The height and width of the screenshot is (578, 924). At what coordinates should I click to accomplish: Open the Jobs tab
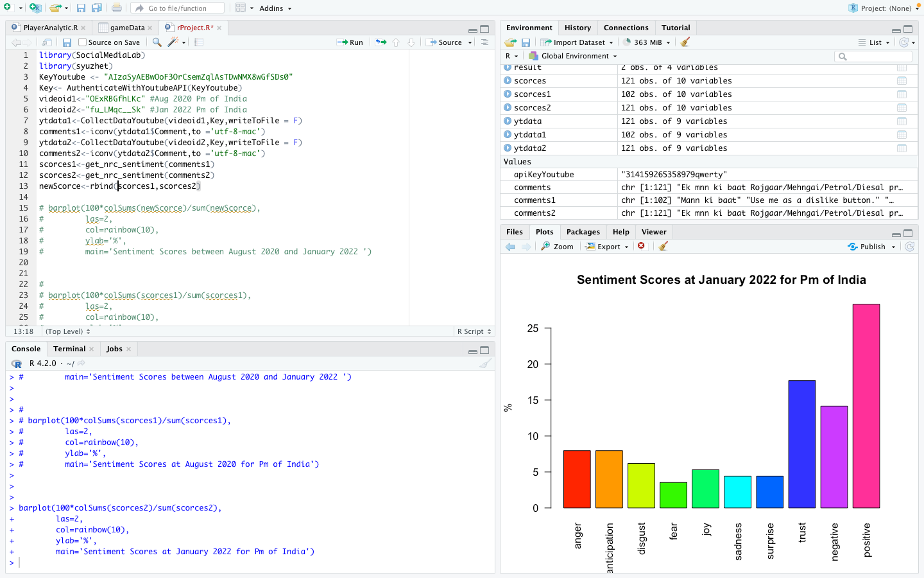click(x=114, y=349)
